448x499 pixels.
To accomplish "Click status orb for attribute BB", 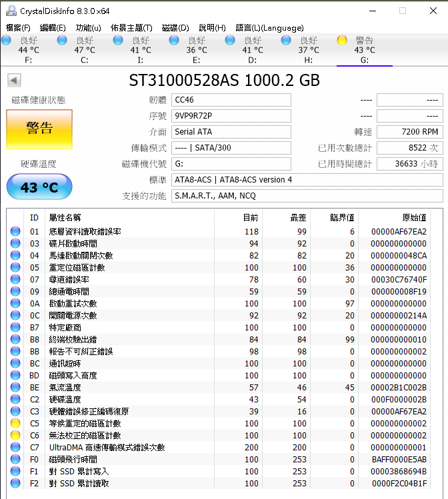I will tap(15, 351).
